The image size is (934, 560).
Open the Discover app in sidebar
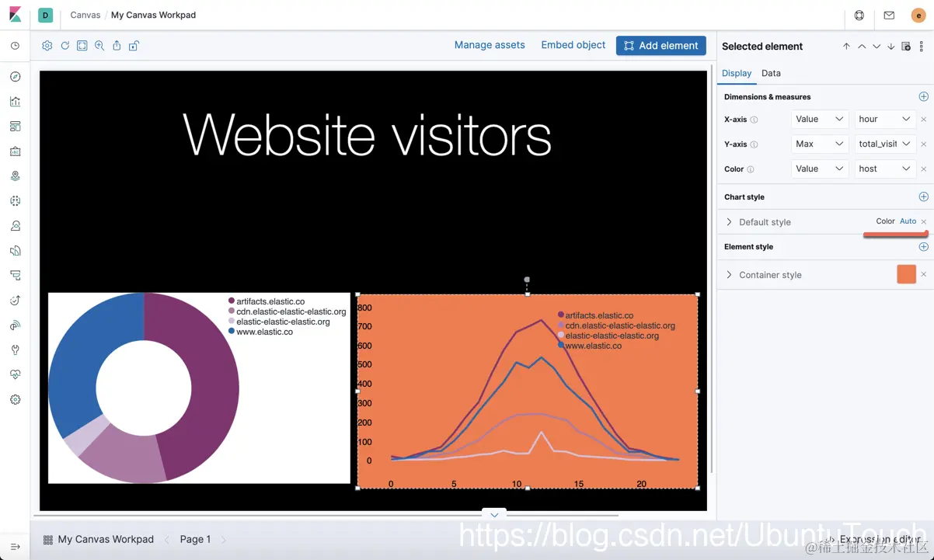15,77
